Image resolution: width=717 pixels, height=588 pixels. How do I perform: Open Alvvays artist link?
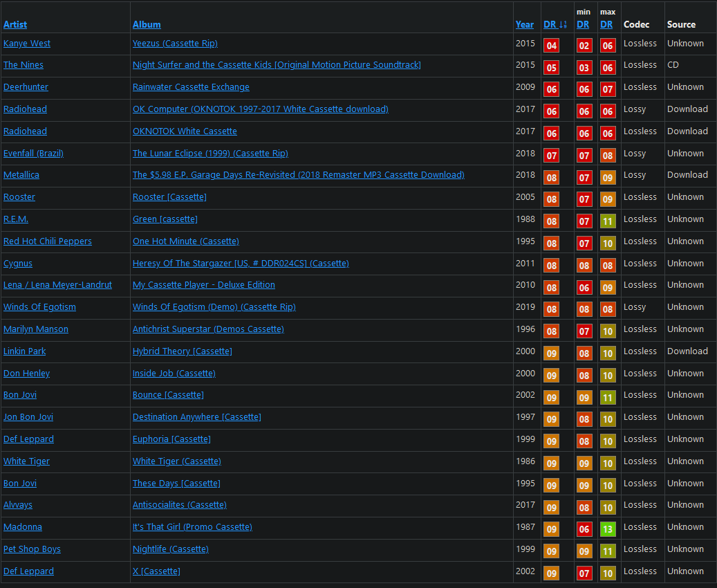[x=18, y=505]
